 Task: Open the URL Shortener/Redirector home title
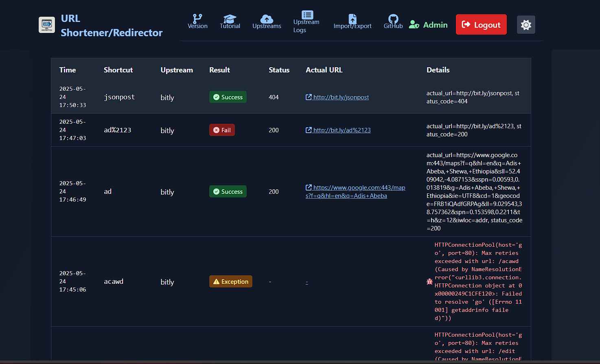click(x=112, y=25)
